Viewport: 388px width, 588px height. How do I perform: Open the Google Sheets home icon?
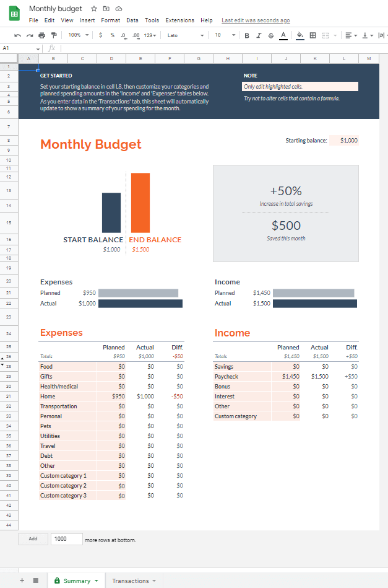click(14, 14)
